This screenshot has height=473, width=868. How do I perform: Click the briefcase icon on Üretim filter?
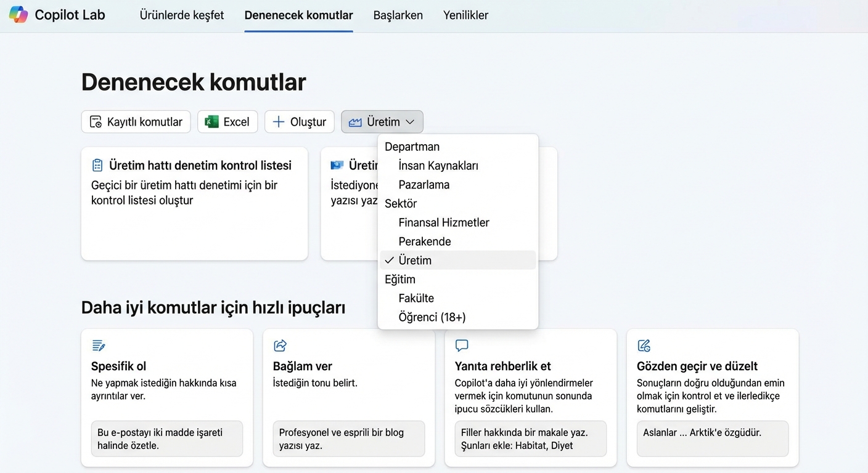click(x=356, y=121)
